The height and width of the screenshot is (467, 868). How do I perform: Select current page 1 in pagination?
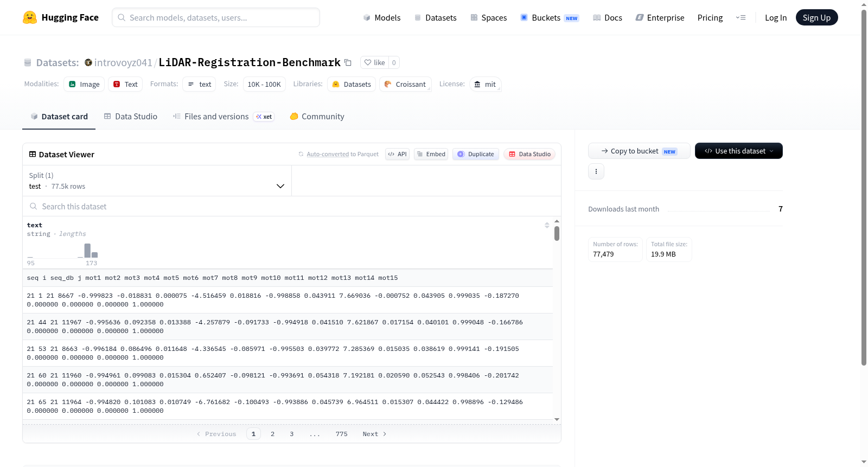[253, 434]
